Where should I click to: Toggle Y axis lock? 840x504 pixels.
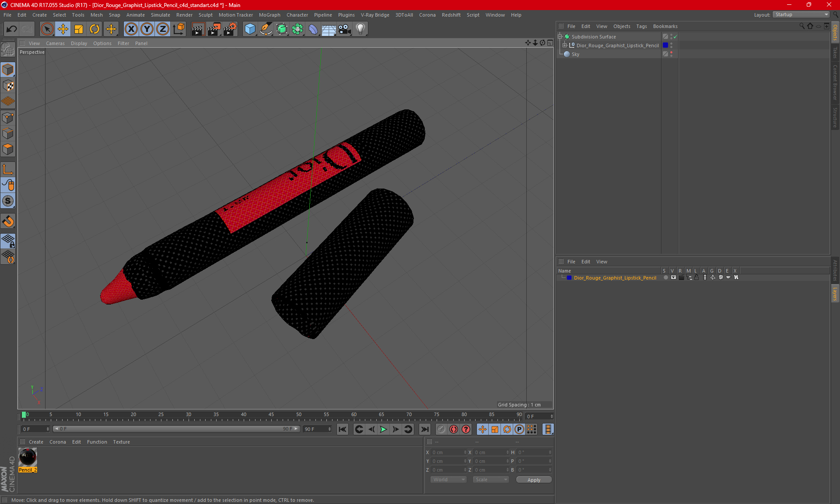pos(147,29)
